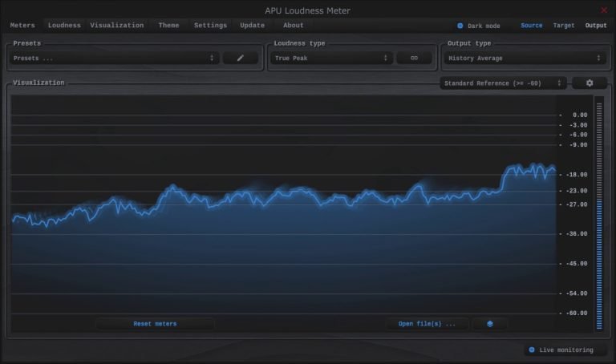Open the About menu
The image size is (616, 364).
[x=293, y=25]
